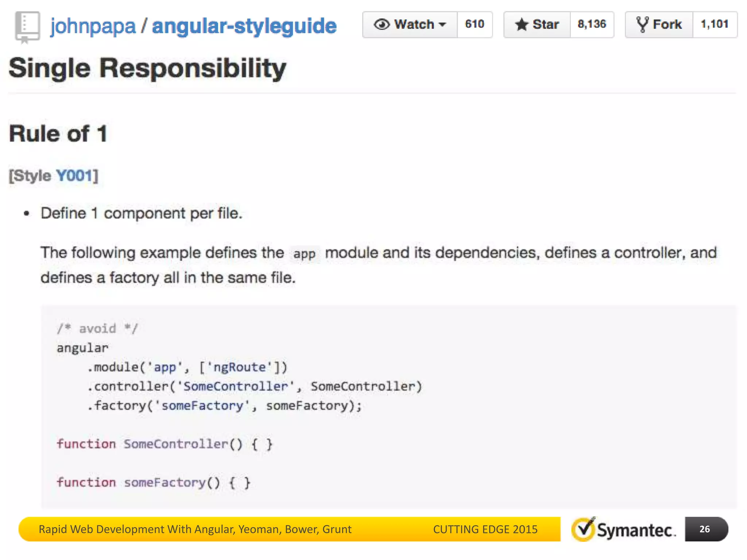This screenshot has width=747, height=560.
Task: Click the Watch eye icon
Action: 382,24
